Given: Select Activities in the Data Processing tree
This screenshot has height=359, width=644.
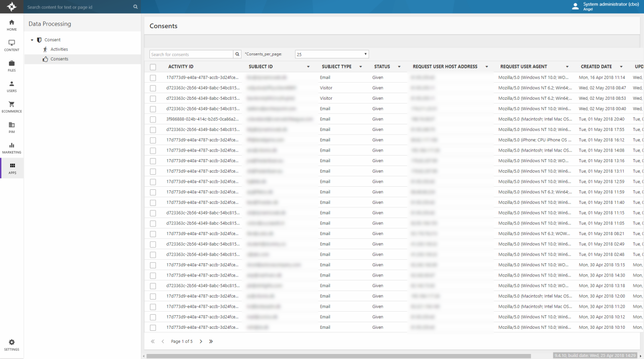Looking at the screenshot, I should [x=59, y=49].
